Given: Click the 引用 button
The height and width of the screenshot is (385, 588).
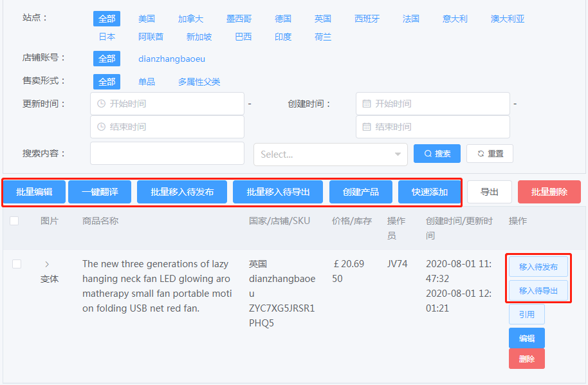Looking at the screenshot, I should tap(527, 314).
